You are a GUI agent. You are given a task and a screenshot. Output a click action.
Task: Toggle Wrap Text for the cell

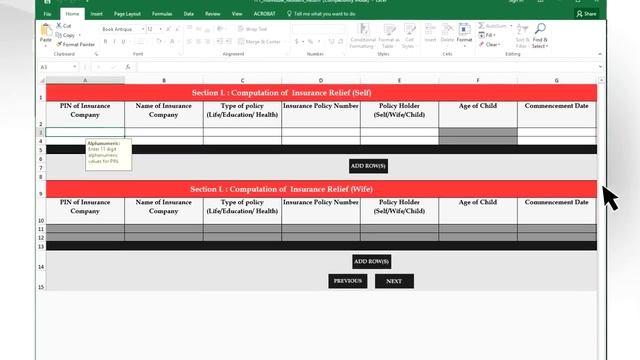tap(252, 29)
